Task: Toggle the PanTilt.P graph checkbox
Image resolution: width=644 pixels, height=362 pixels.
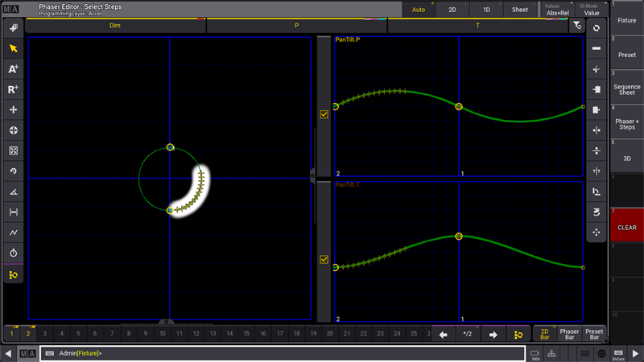Action: click(x=324, y=114)
